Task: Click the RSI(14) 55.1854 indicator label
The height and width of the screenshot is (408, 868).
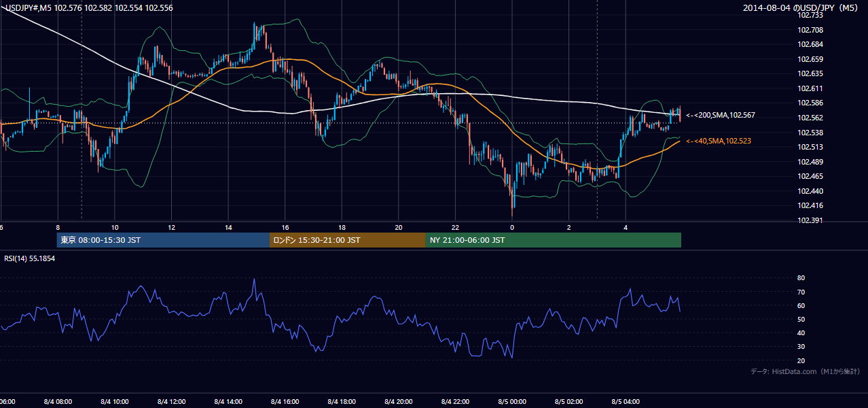Action: click(x=30, y=259)
